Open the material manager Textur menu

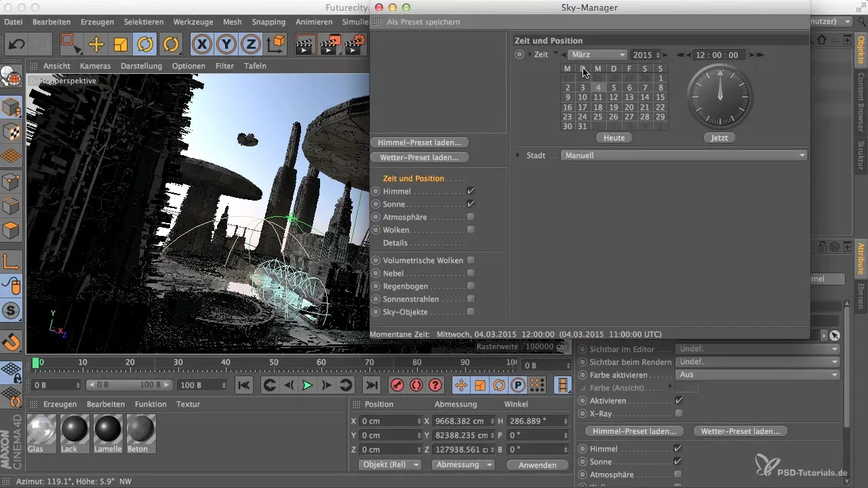click(x=188, y=404)
